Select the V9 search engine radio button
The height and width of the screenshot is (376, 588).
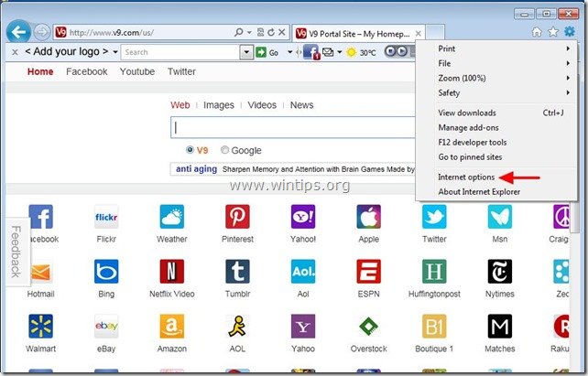[x=190, y=150]
